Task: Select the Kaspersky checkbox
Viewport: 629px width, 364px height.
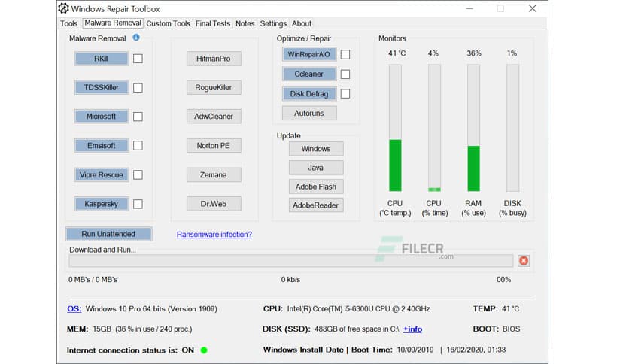Action: [x=138, y=204]
